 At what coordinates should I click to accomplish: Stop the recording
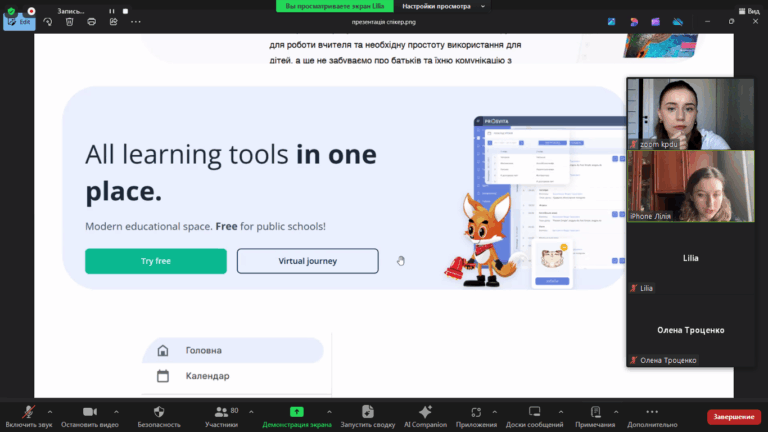125,11
